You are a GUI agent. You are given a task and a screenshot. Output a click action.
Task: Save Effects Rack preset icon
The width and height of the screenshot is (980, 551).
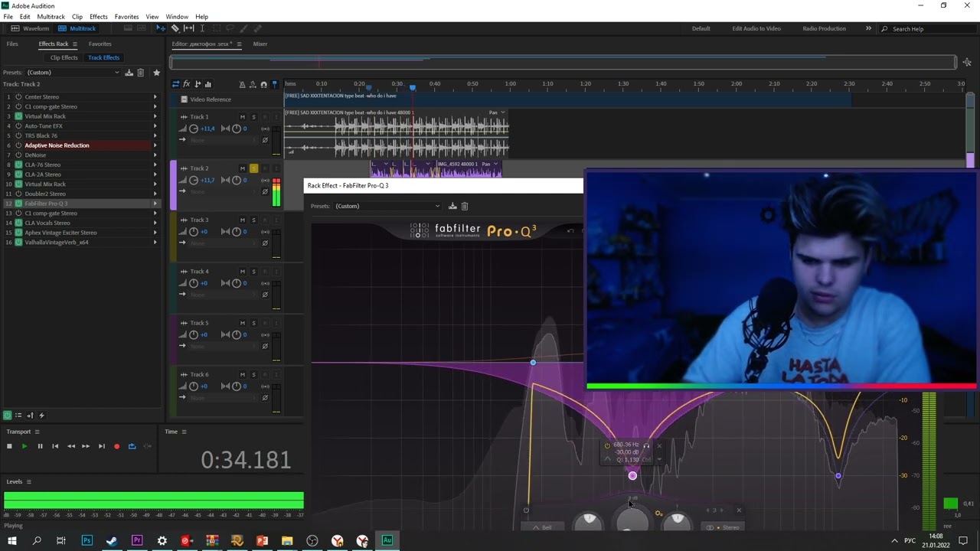pyautogui.click(x=129, y=73)
